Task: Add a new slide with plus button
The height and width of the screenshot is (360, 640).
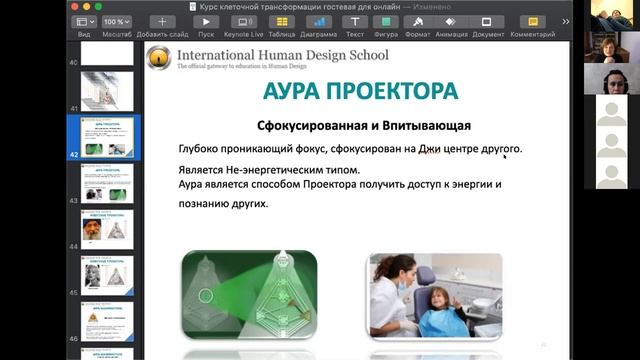Action: point(162,22)
